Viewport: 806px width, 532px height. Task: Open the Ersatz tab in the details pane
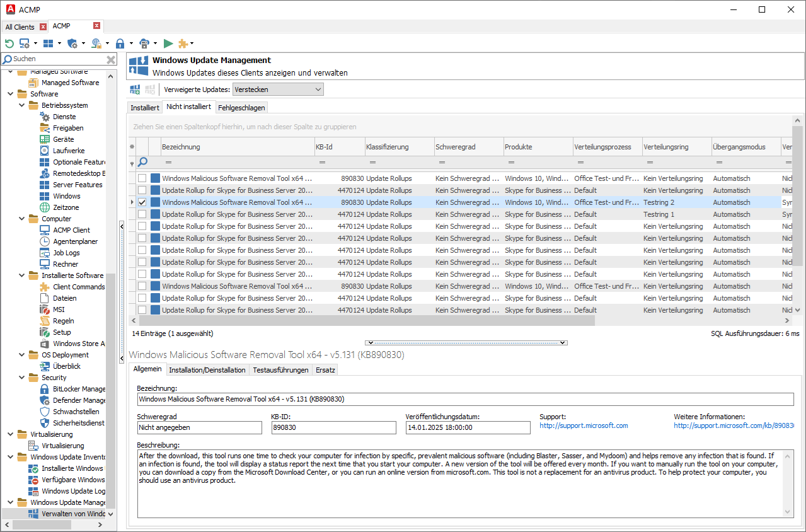[325, 370]
